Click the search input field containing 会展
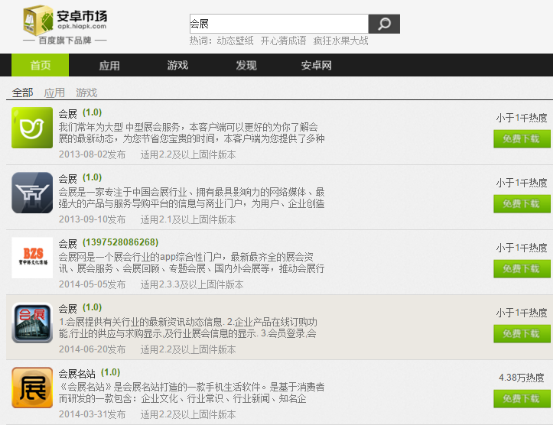This screenshot has width=554, height=426. (x=279, y=24)
